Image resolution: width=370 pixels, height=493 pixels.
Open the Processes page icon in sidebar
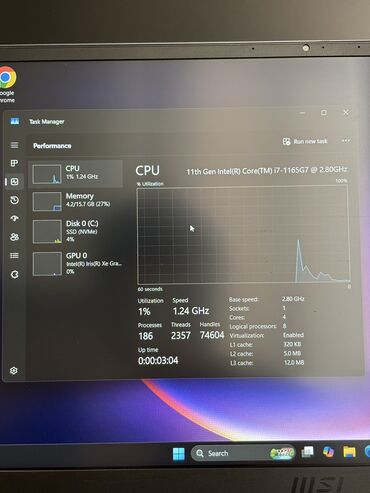pyautogui.click(x=14, y=163)
